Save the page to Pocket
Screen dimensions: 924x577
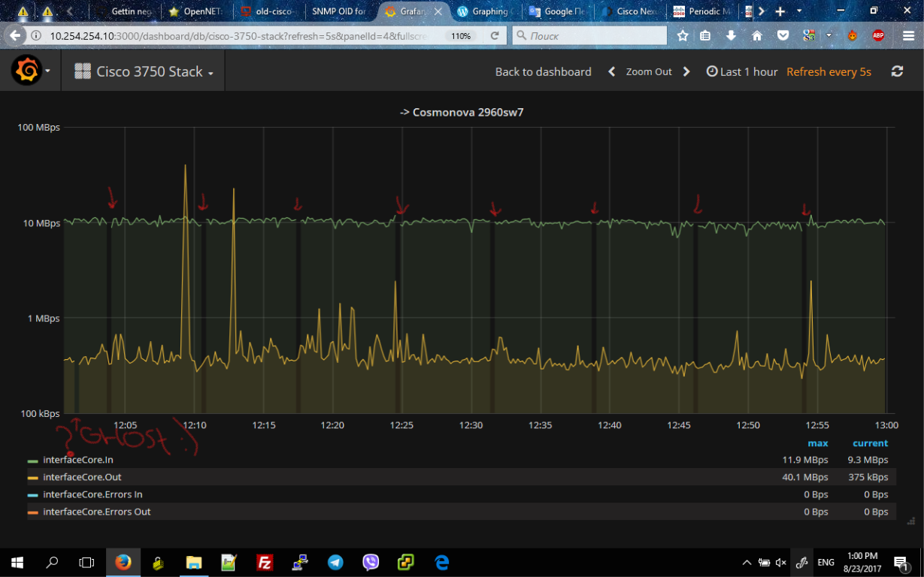coord(783,35)
